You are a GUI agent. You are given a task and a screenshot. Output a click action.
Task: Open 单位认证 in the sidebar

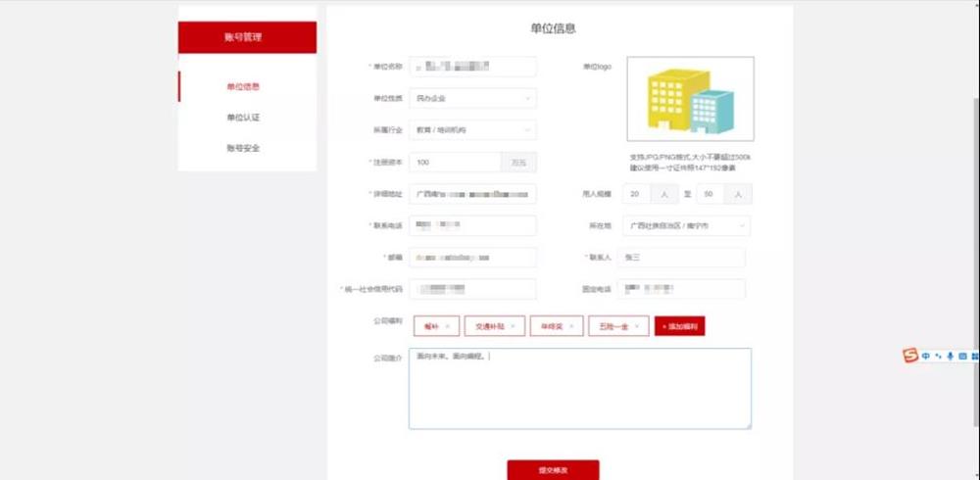(243, 118)
